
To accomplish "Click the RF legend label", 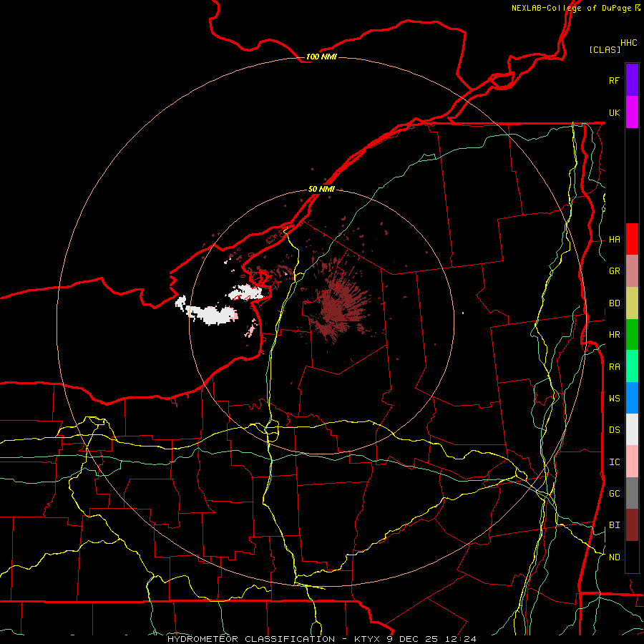I will (x=615, y=80).
